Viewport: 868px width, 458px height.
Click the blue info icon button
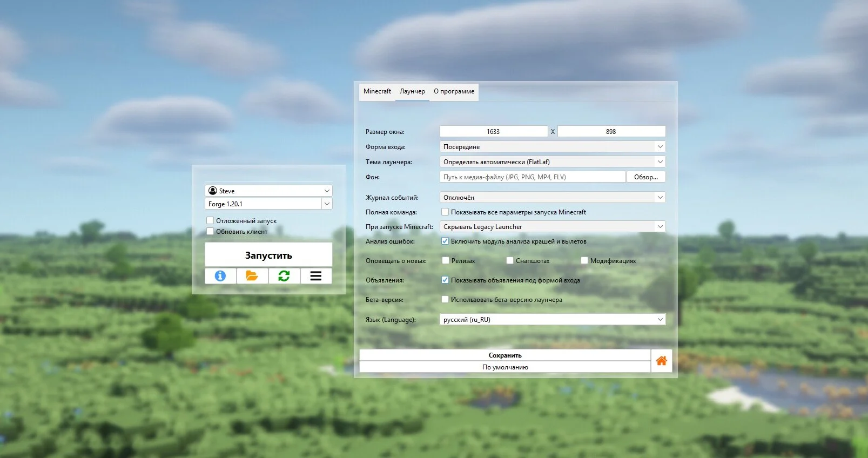(x=220, y=276)
